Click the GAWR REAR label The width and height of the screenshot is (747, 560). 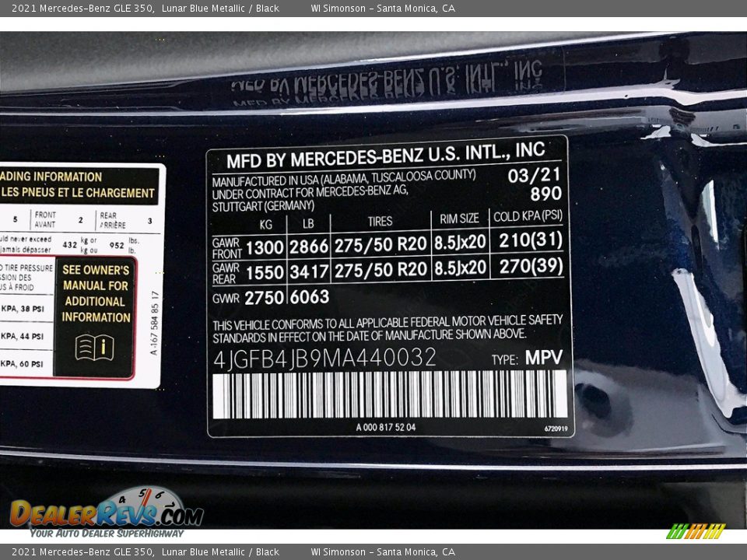(x=226, y=273)
